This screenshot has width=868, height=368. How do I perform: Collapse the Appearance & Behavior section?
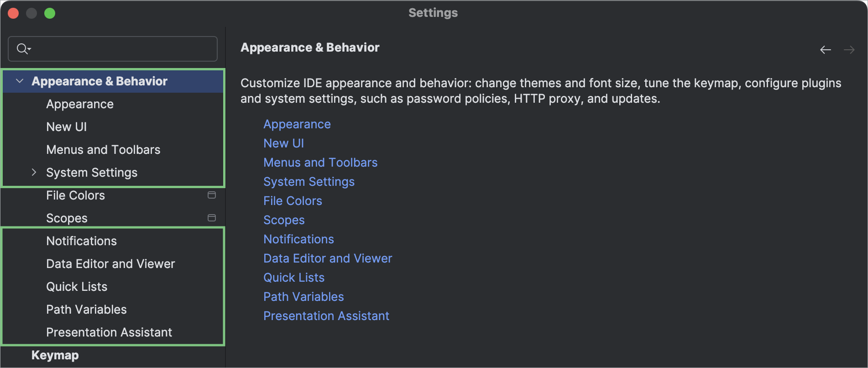click(x=20, y=81)
